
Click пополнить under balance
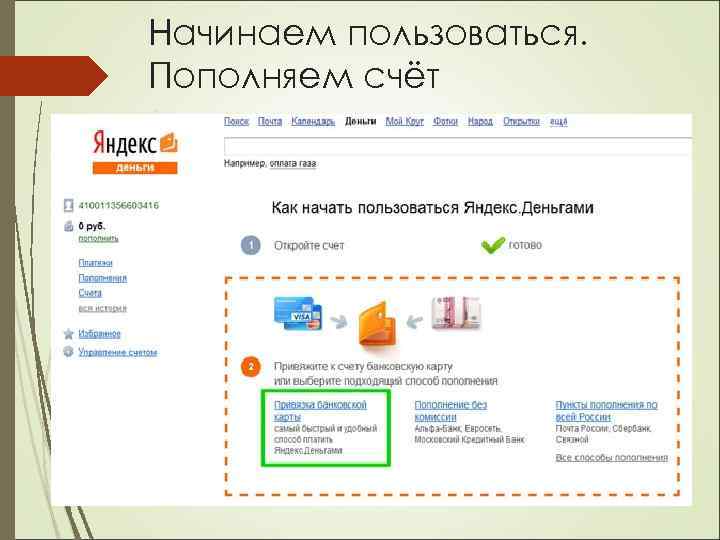pyautogui.click(x=98, y=238)
